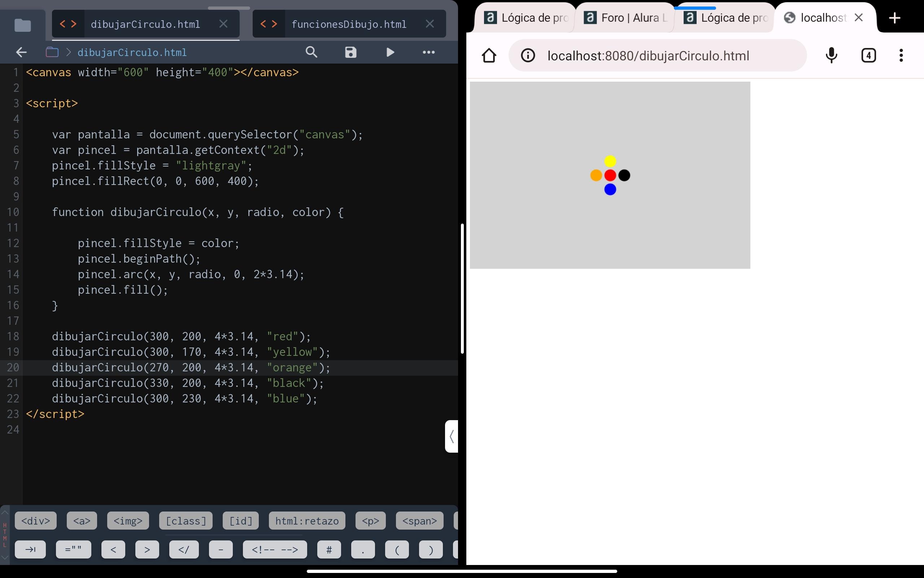The width and height of the screenshot is (924, 578).
Task: Click the blue circle on the canvas
Action: tap(610, 189)
